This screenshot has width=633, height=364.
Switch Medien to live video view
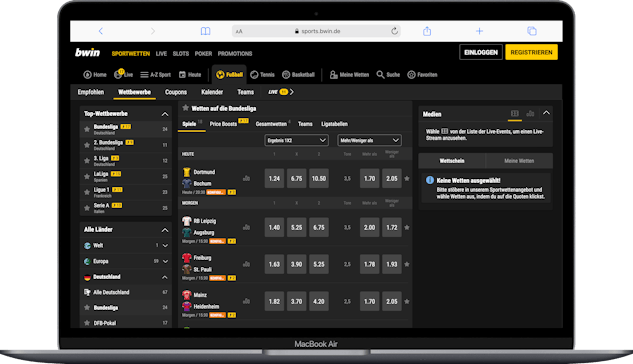[x=515, y=114]
